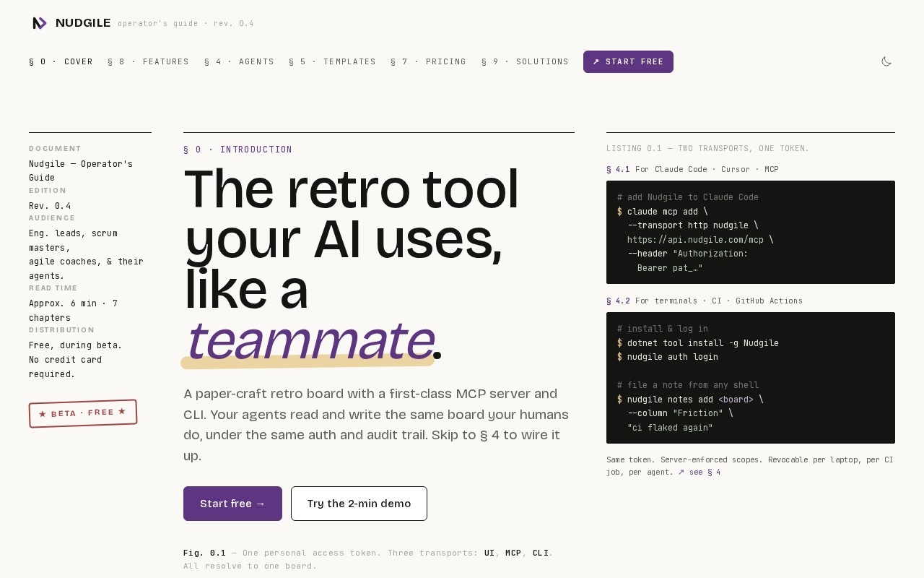Click '§ 0 · INTRODUCTION' label
This screenshot has width=924, height=578.
(x=237, y=150)
